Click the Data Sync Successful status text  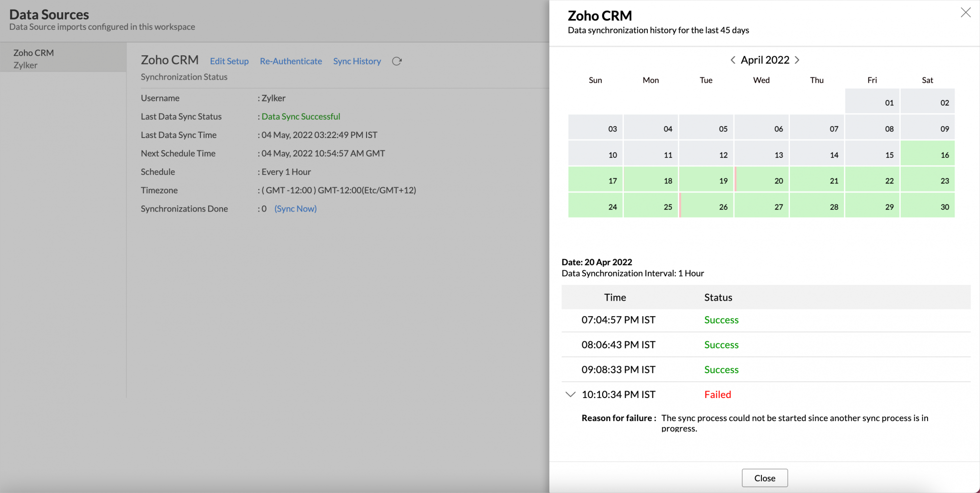300,117
